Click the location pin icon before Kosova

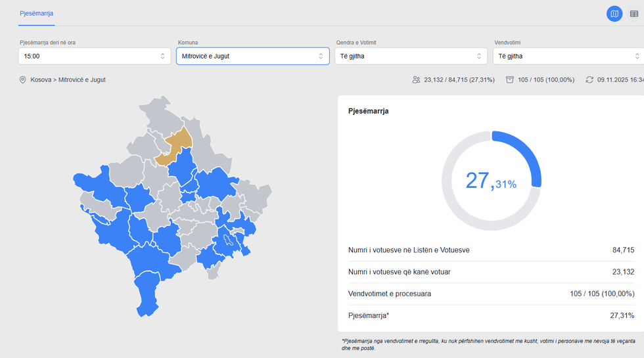point(22,80)
